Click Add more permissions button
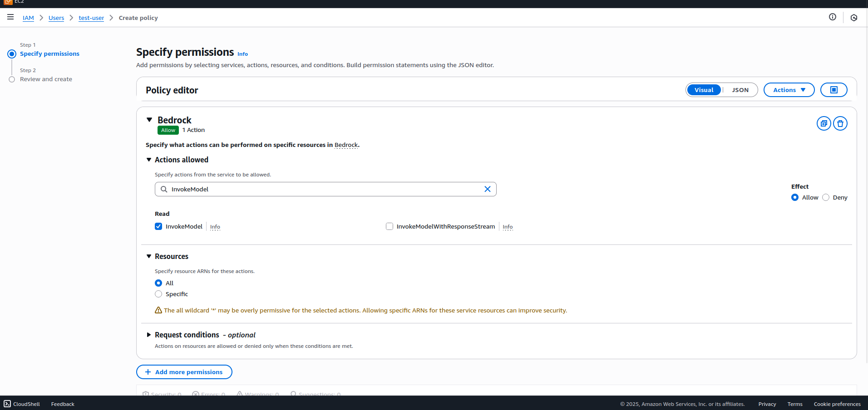The width and height of the screenshot is (868, 410). click(x=184, y=372)
